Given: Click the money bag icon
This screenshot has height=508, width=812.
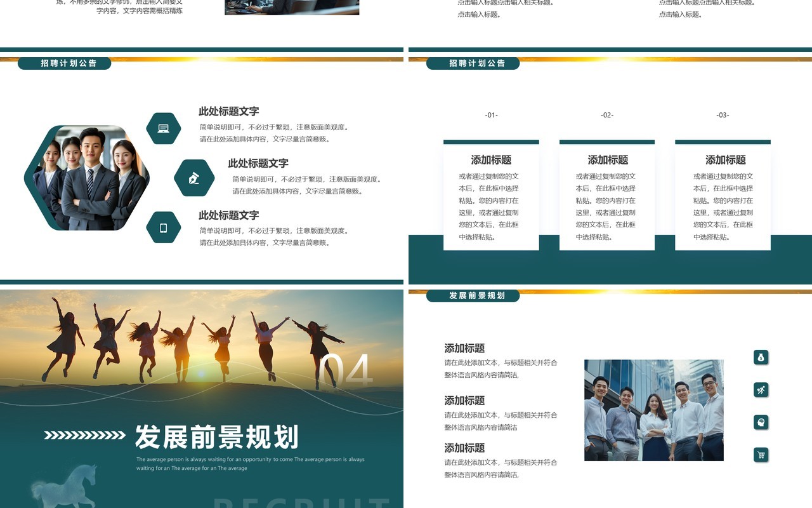Looking at the screenshot, I should click(761, 357).
